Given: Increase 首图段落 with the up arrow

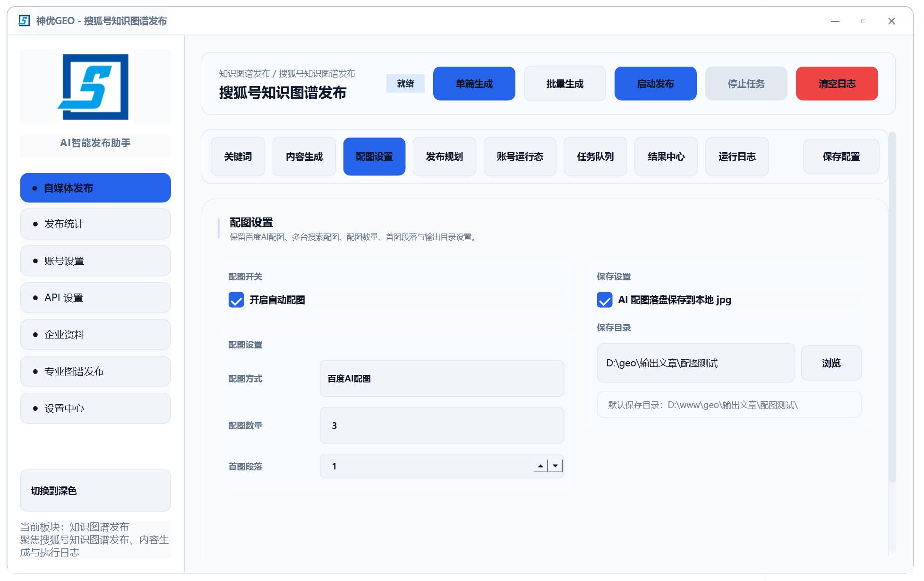Looking at the screenshot, I should (540, 466).
